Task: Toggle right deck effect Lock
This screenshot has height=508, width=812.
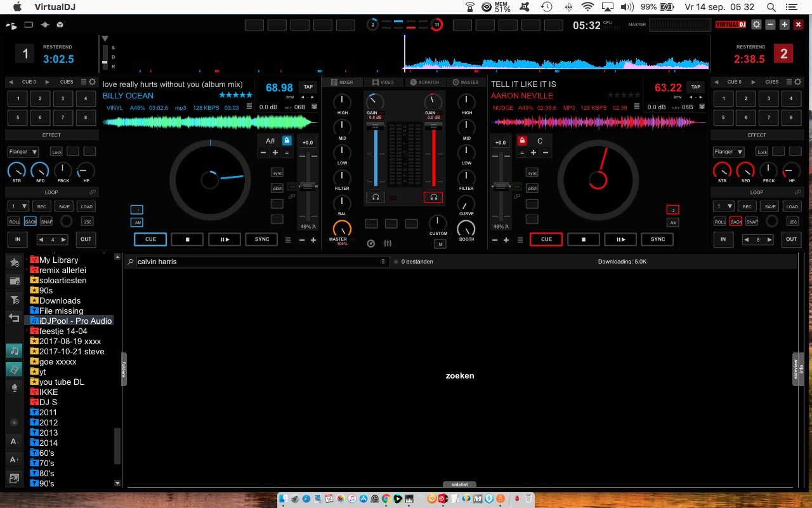Action: [x=762, y=152]
